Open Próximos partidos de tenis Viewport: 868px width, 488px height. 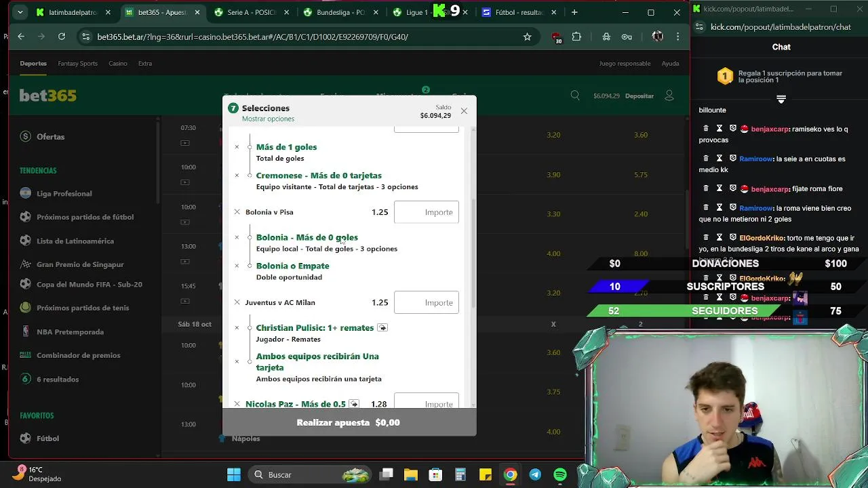(83, 308)
